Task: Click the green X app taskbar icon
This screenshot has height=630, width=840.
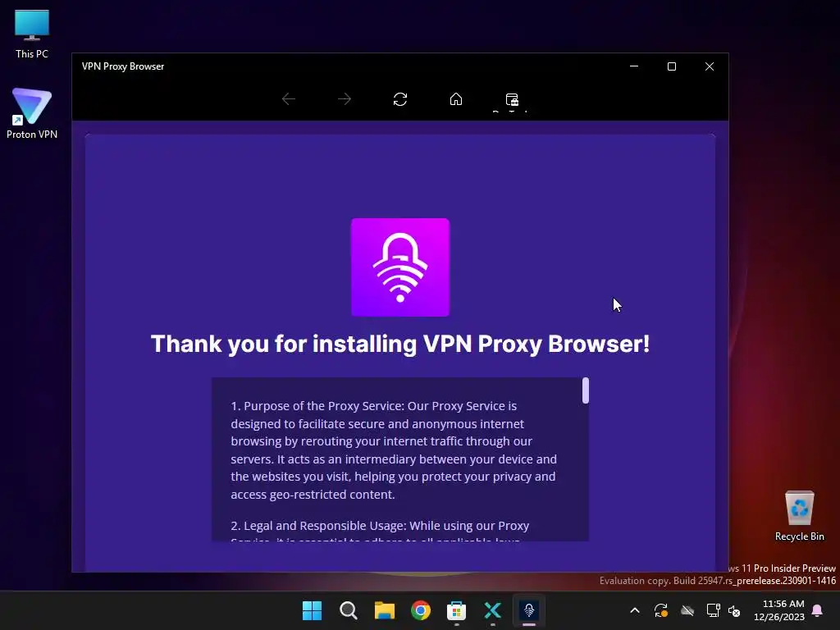Action: [493, 610]
